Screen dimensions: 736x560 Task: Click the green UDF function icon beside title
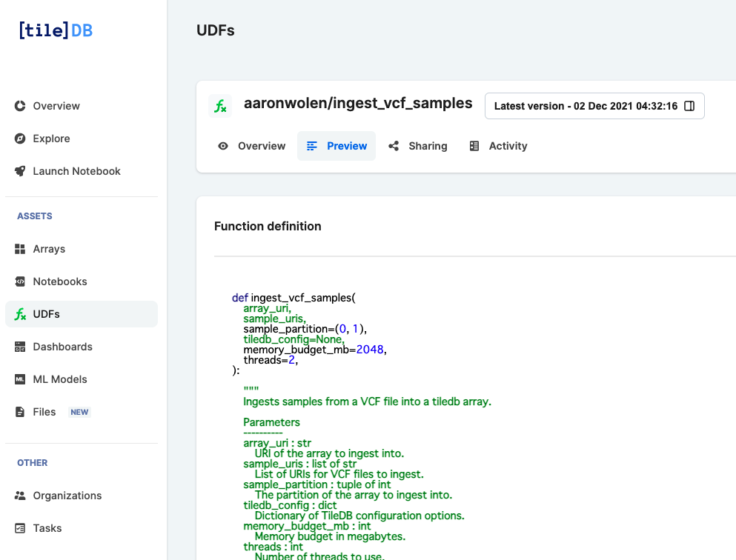(221, 106)
